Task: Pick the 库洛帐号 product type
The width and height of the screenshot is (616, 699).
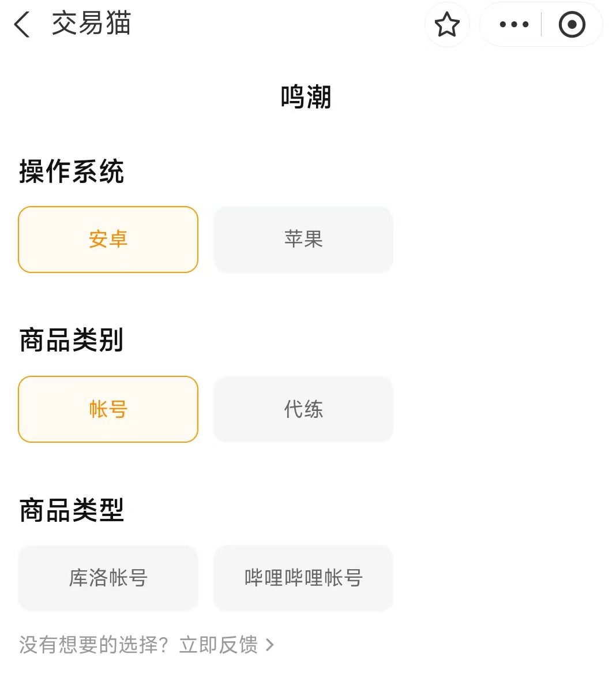Action: (108, 578)
